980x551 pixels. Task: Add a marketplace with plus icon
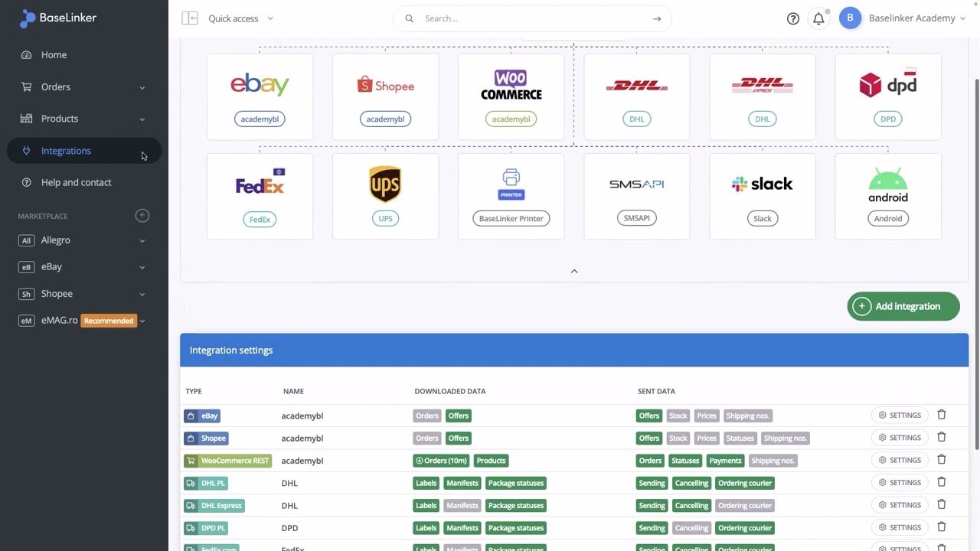coord(142,216)
